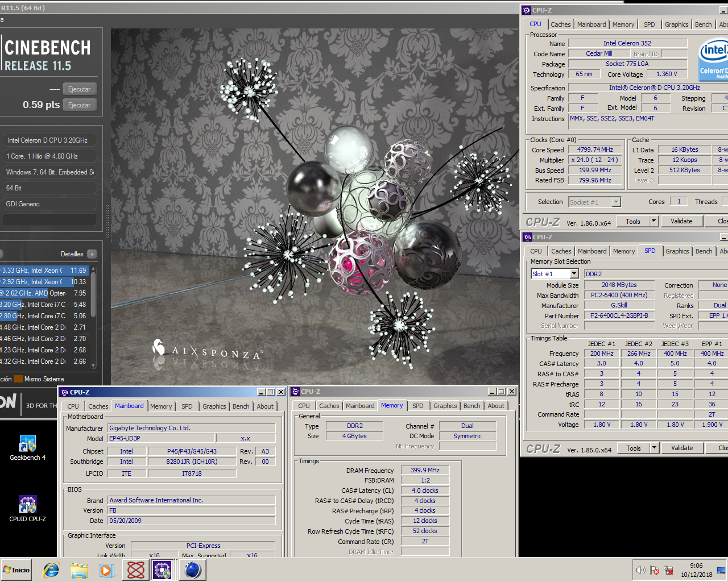This screenshot has width=728, height=582.
Task: Click the EP45-UD3P model field
Action: point(161,438)
